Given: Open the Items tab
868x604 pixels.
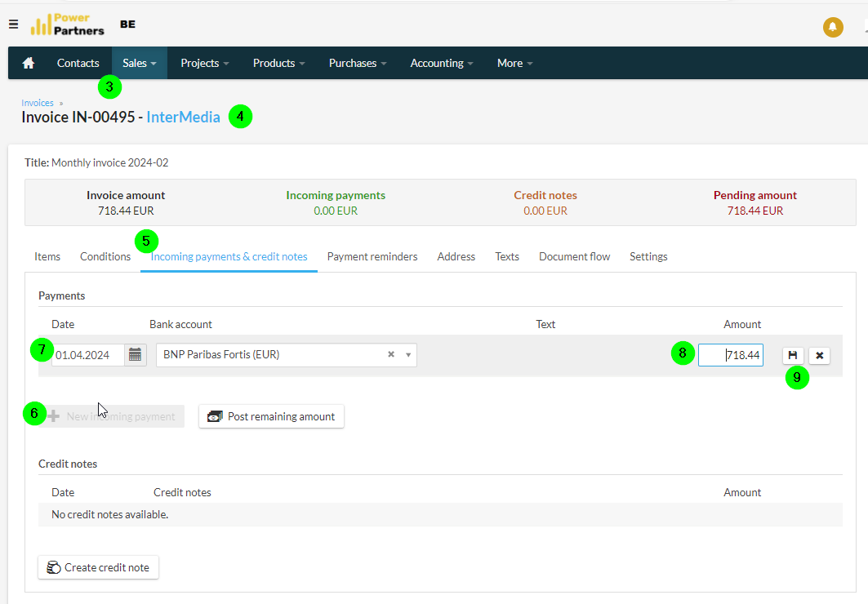Looking at the screenshot, I should point(47,256).
